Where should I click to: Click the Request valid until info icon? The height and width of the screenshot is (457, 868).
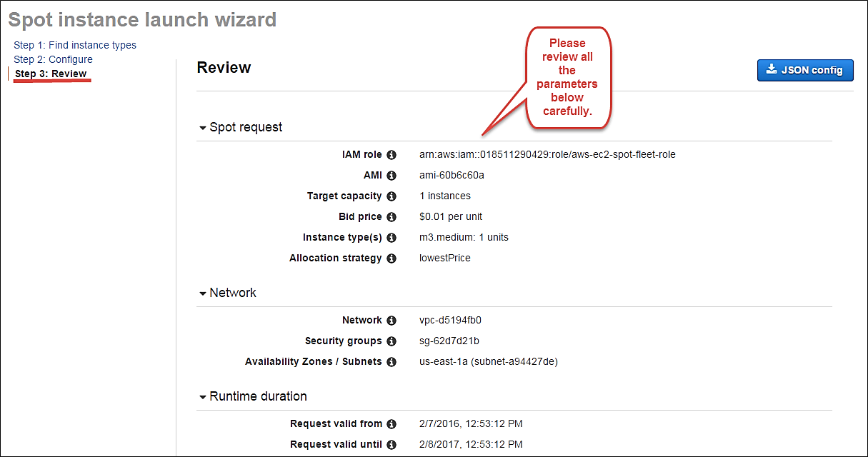pos(391,444)
